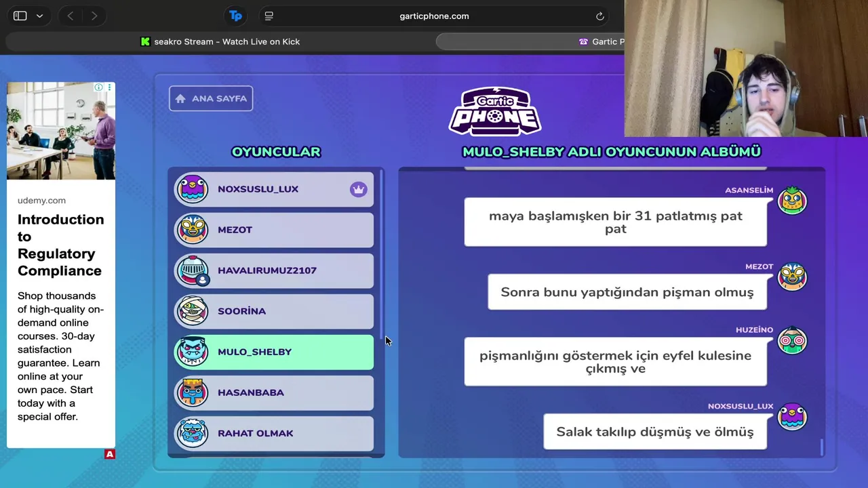Viewport: 868px width, 488px height.
Task: Click the MULO_SHELBY vampire avatar
Action: [x=193, y=352]
